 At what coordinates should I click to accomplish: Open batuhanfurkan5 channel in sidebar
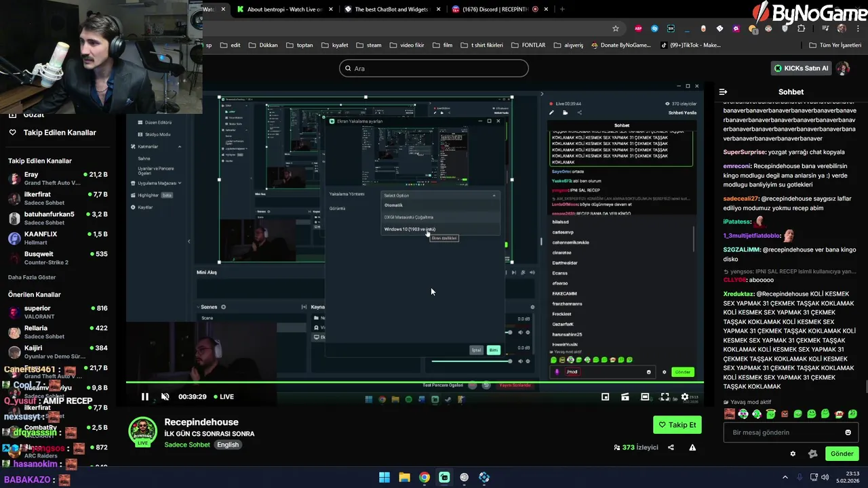click(58, 218)
